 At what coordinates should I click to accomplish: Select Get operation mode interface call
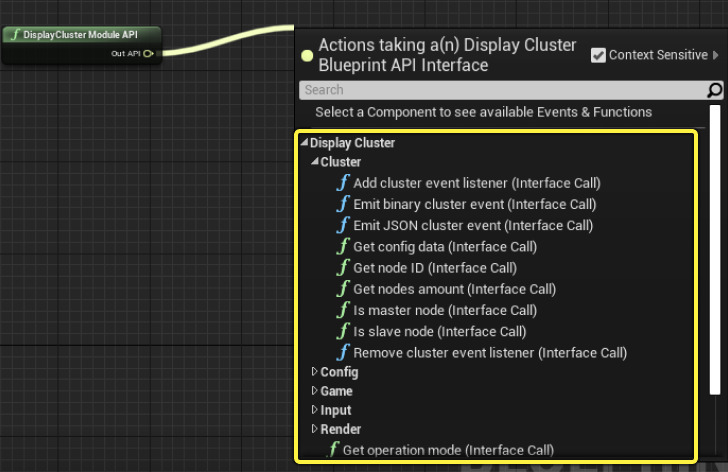447,450
